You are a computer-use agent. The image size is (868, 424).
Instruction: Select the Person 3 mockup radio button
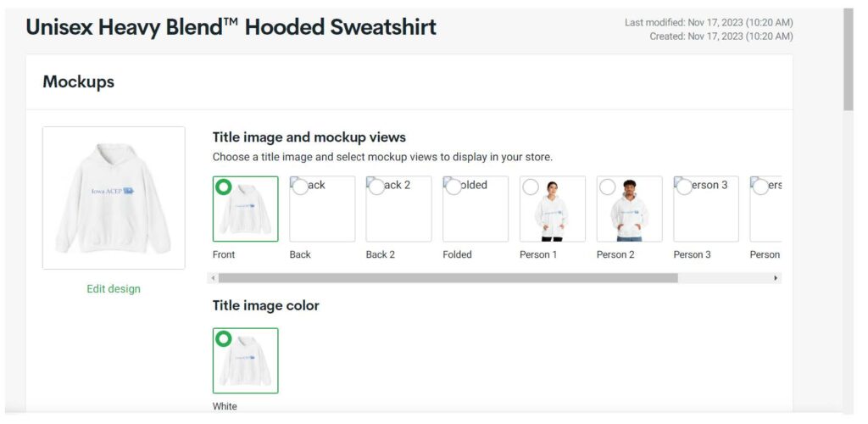(x=685, y=187)
